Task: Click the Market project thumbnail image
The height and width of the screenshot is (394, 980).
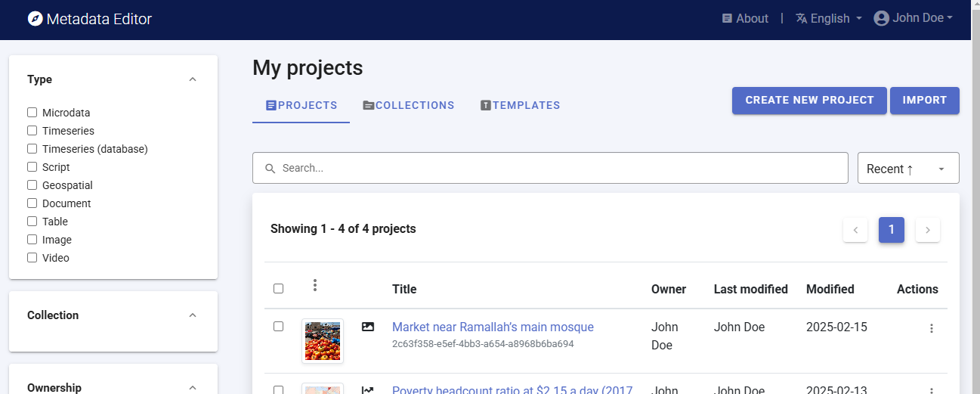Action: pyautogui.click(x=323, y=341)
